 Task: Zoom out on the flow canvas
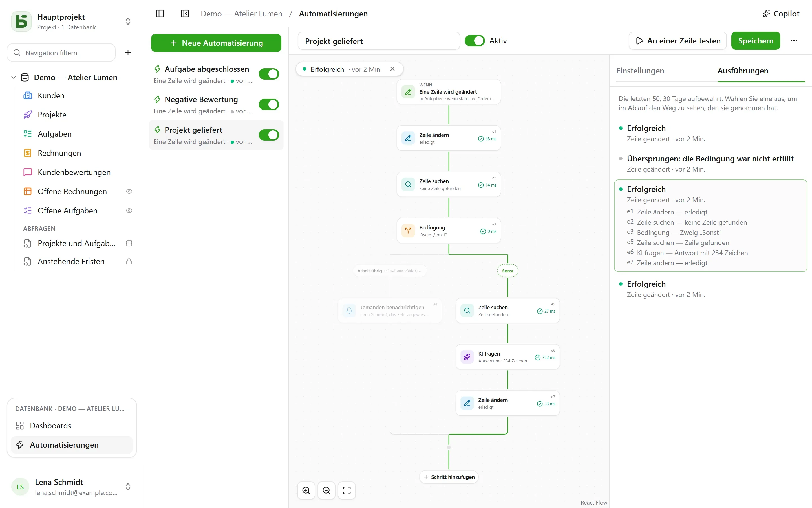[x=326, y=491]
